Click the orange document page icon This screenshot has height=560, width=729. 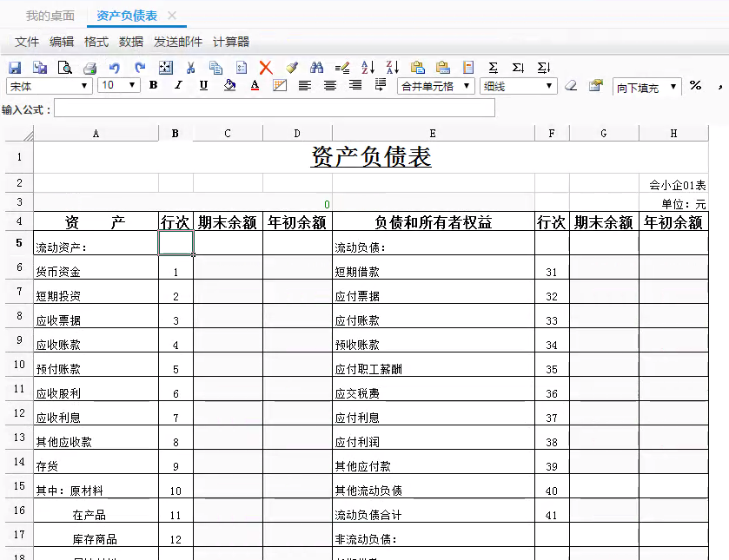click(468, 68)
